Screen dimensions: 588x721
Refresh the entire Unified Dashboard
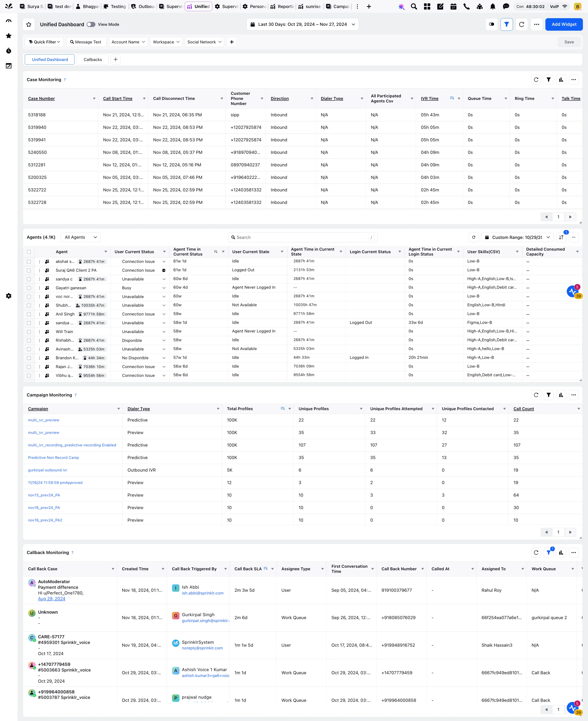pos(522,24)
